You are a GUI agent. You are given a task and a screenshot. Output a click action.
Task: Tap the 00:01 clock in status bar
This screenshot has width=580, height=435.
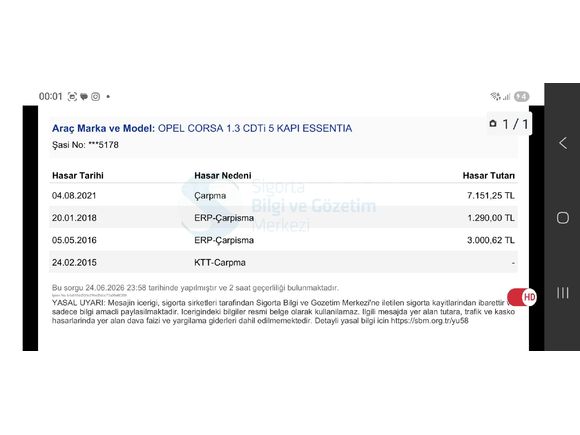click(51, 97)
